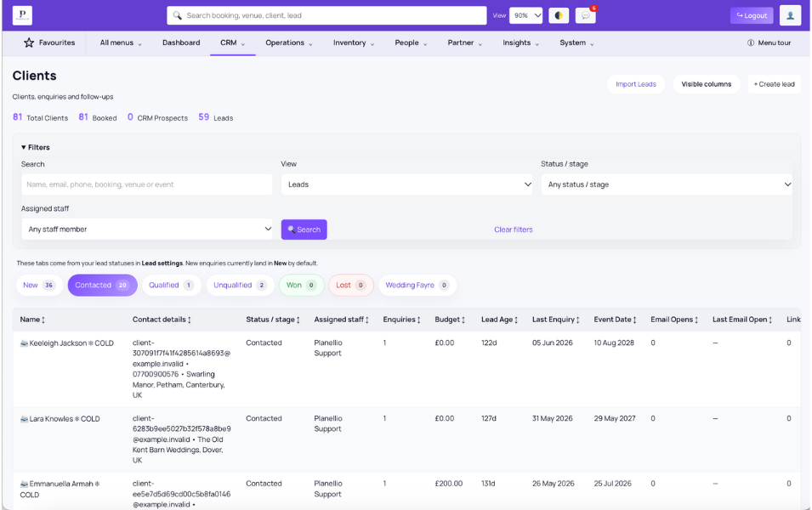
Task: Sort by Status / stage column arrows
Action: [298, 320]
